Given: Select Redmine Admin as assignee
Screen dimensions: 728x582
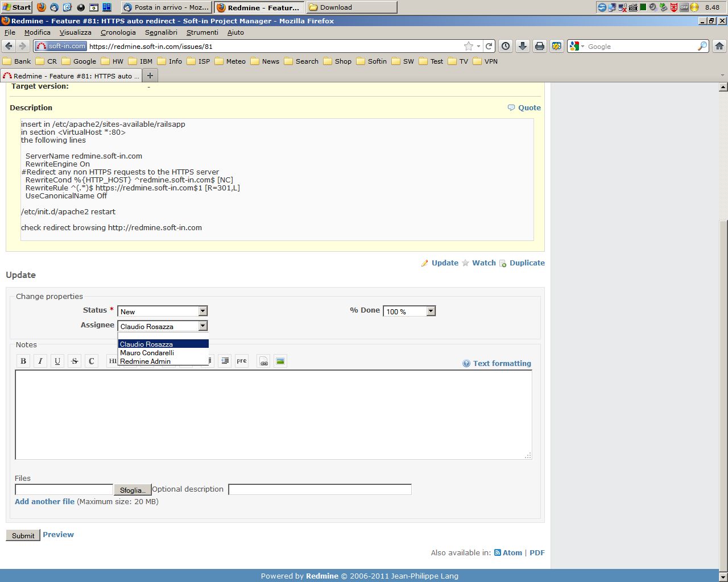Looking at the screenshot, I should pyautogui.click(x=163, y=361).
